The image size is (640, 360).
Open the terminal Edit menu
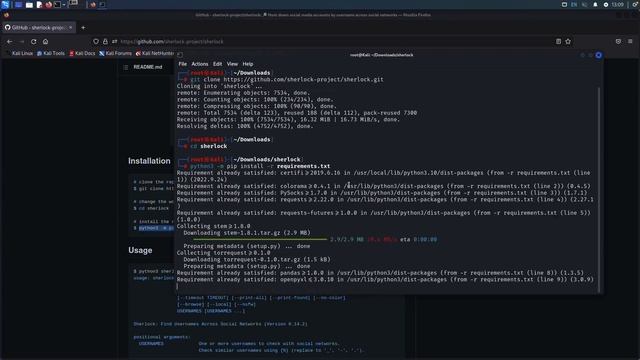(x=217, y=64)
